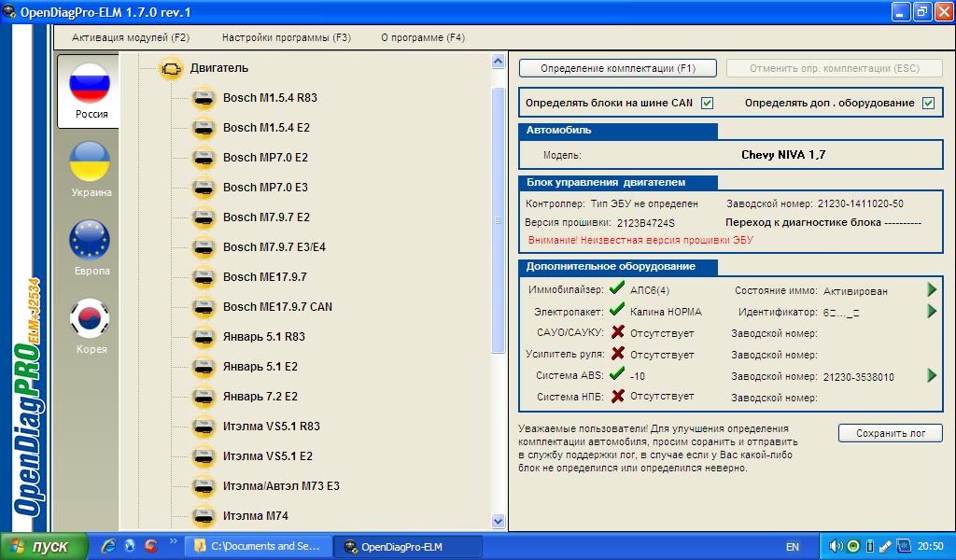Click the green checkmark for Электропакет
The width and height of the screenshot is (956, 560).
(617, 309)
